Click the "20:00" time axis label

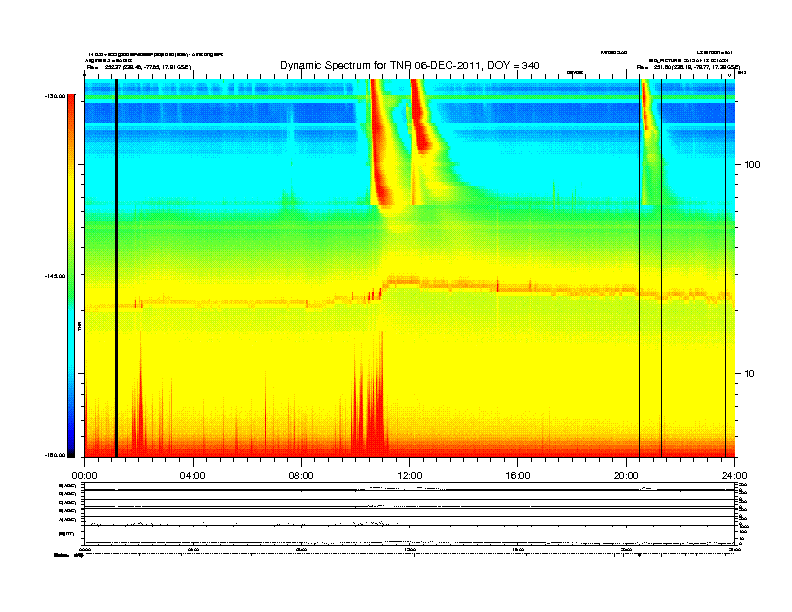pyautogui.click(x=626, y=476)
